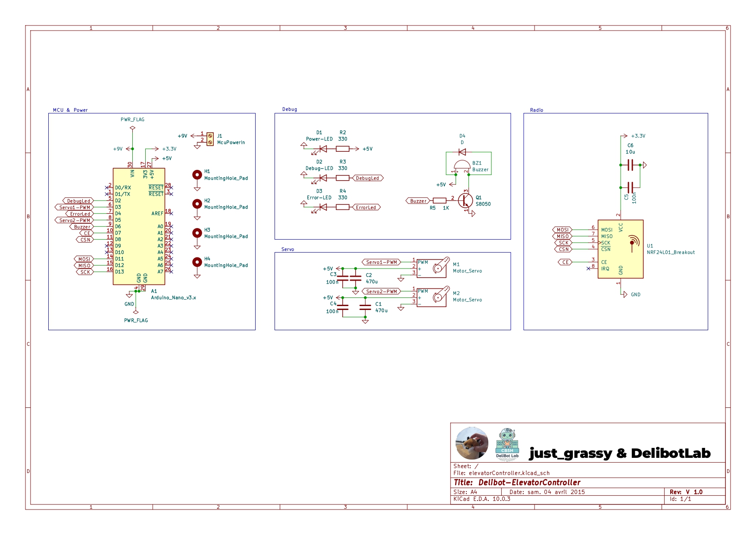Screen dimensions: 756x535
Task: Select the J1 McuPowerIn connector symbol
Action: pyautogui.click(x=210, y=139)
